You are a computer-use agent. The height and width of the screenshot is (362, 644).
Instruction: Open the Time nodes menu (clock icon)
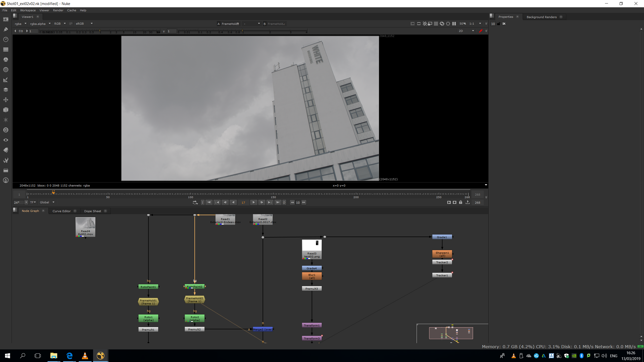pyautogui.click(x=6, y=39)
